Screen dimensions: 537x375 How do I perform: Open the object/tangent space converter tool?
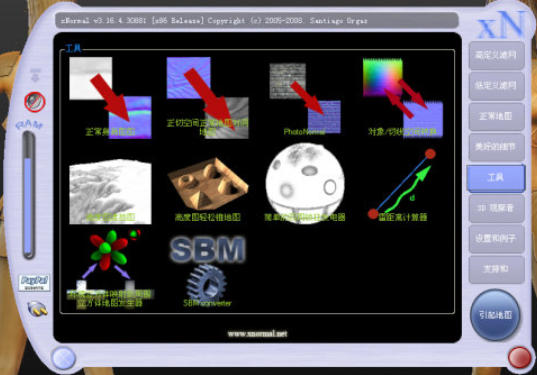(x=403, y=98)
